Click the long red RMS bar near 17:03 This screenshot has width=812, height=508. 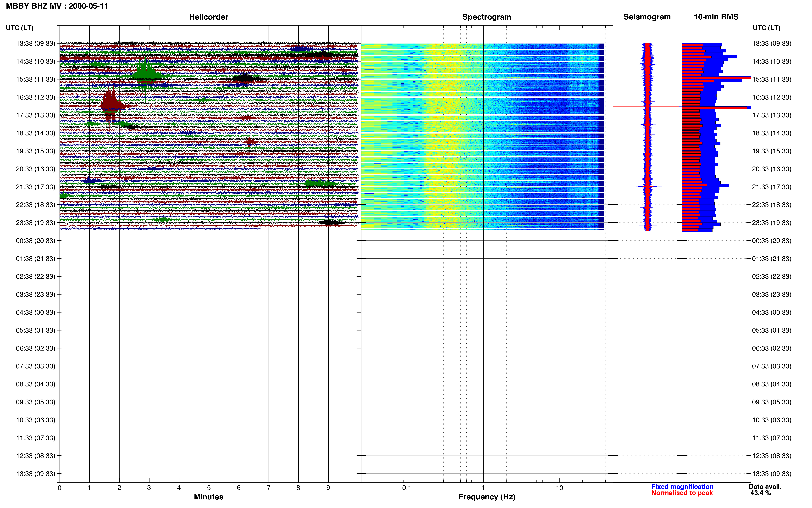click(714, 107)
